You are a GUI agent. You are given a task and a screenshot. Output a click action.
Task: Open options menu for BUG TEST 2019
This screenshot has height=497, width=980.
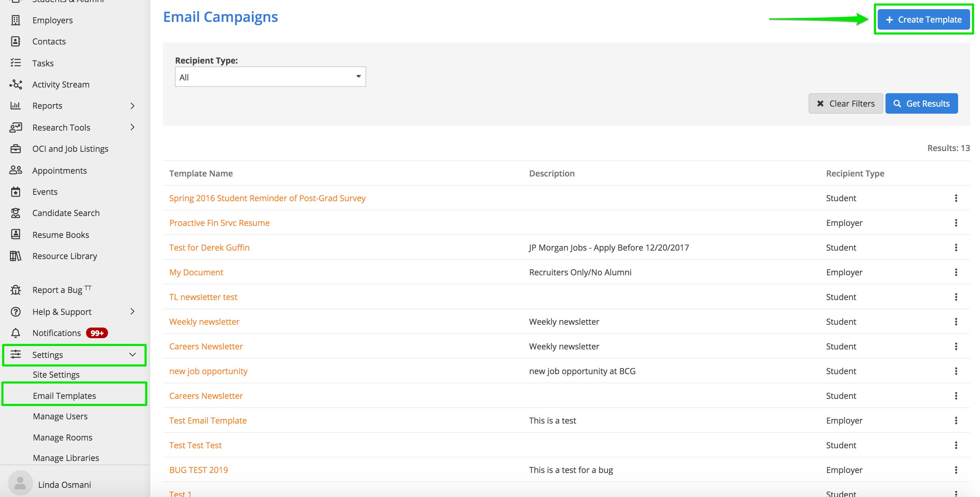tap(956, 470)
